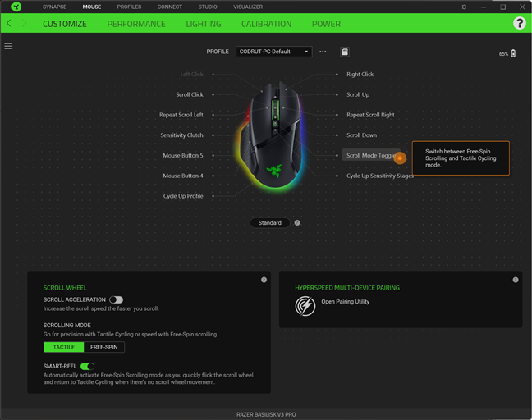This screenshot has height=420, width=532.
Task: Go forward with the right arrow
Action: pyautogui.click(x=24, y=23)
